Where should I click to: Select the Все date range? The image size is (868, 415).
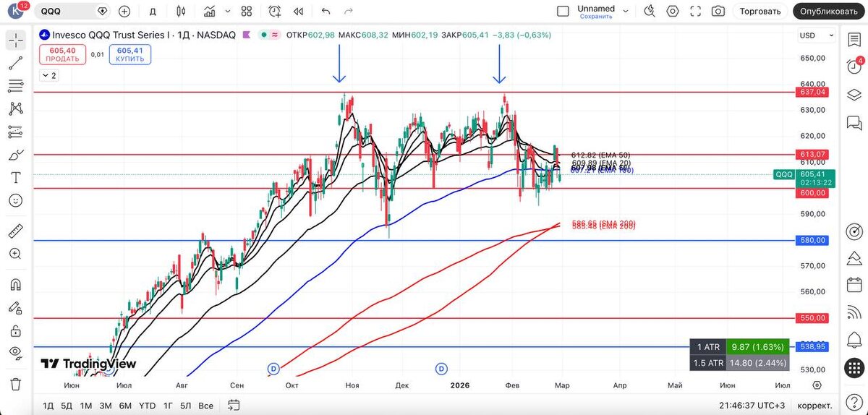click(206, 406)
